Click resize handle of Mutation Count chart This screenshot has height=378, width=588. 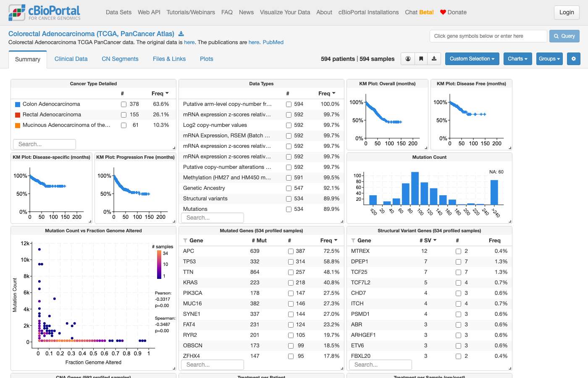[x=510, y=221]
